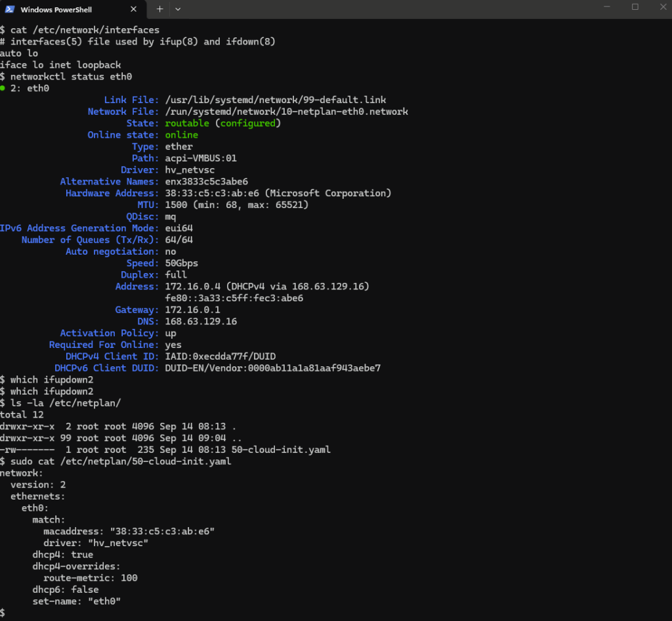Image resolution: width=672 pixels, height=621 pixels.
Task: Click the "cat /etc/network/interfaces" command text
Action: (x=85, y=30)
